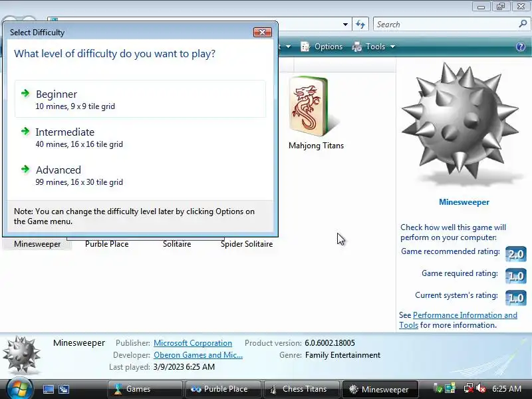Open the Microsoft Corporation publisher link
The image size is (532, 399).
pos(193,343)
